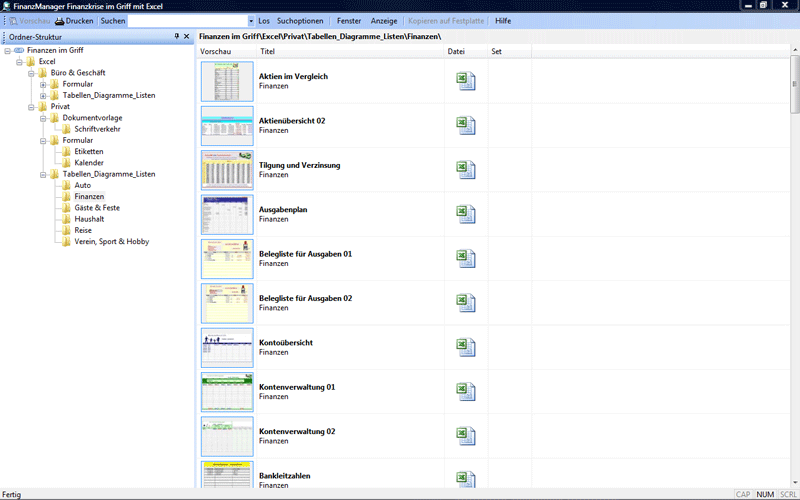Viewport: 800px width, 500px height.
Task: Collapse the Finanzen im Griff root node
Action: tap(8, 51)
